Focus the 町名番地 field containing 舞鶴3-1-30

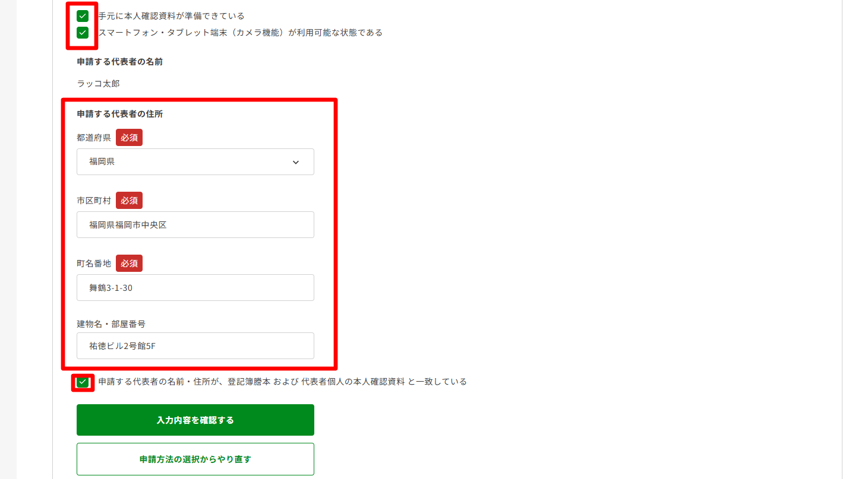click(195, 288)
